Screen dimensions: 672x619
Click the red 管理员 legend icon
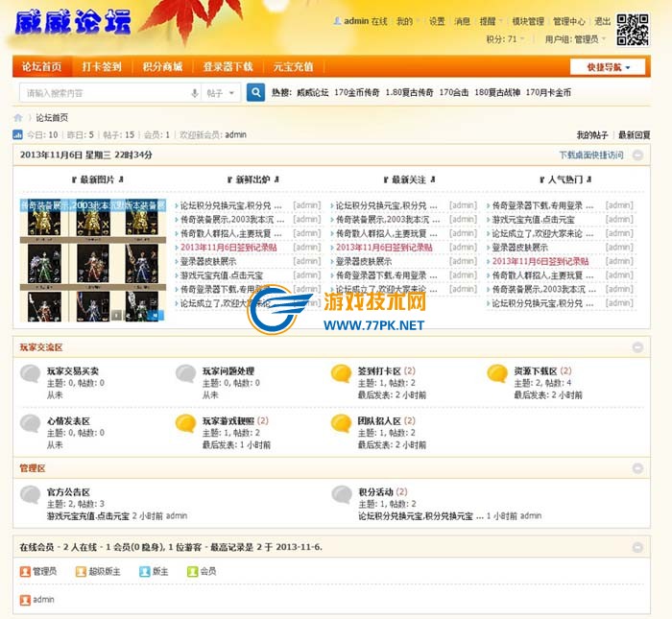point(25,571)
